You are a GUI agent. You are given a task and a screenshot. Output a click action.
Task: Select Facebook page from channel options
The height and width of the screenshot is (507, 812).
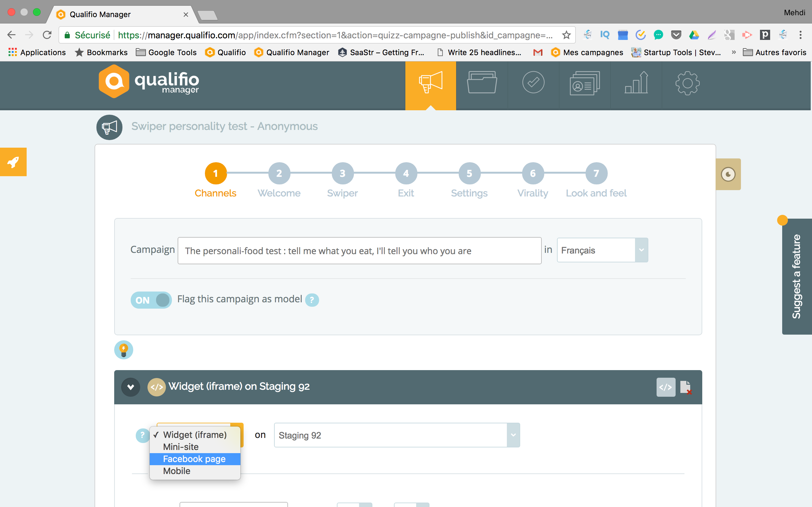(194, 459)
